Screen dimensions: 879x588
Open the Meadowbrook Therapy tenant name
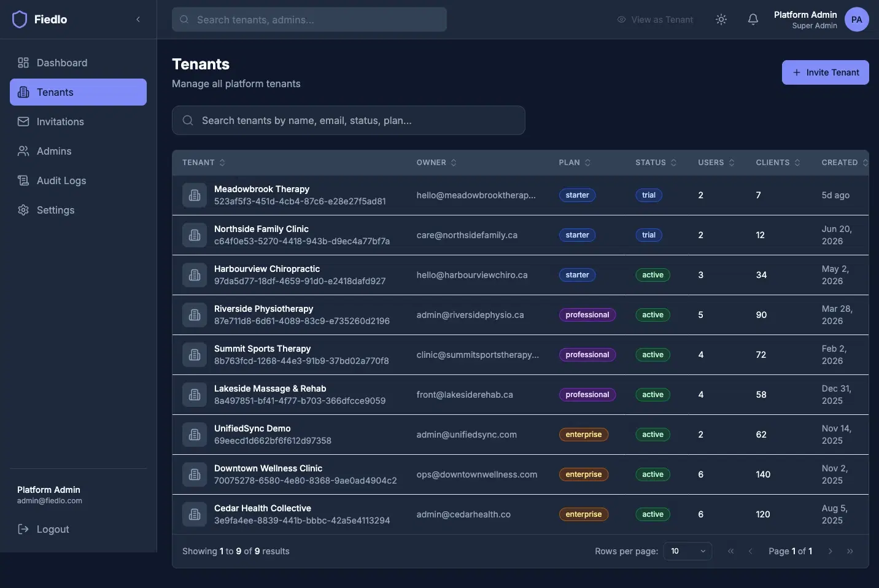tap(261, 189)
